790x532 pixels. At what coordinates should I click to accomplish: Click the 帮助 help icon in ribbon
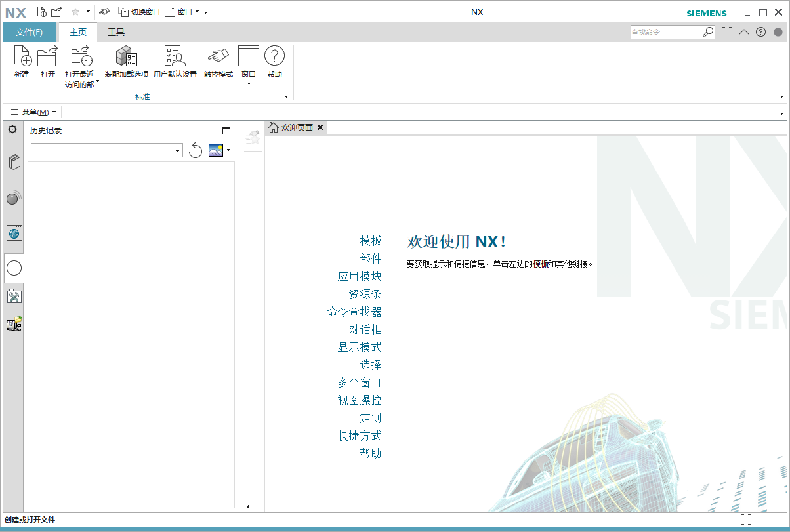[x=274, y=56]
